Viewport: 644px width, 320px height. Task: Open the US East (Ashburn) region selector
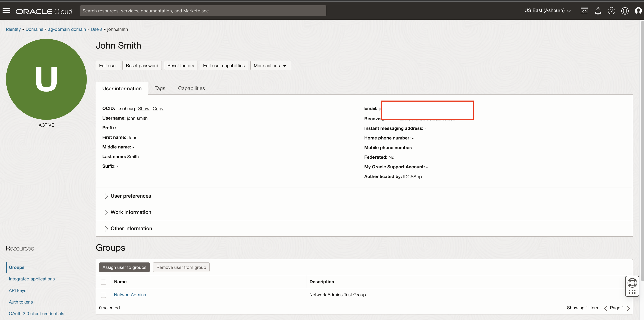(547, 10)
